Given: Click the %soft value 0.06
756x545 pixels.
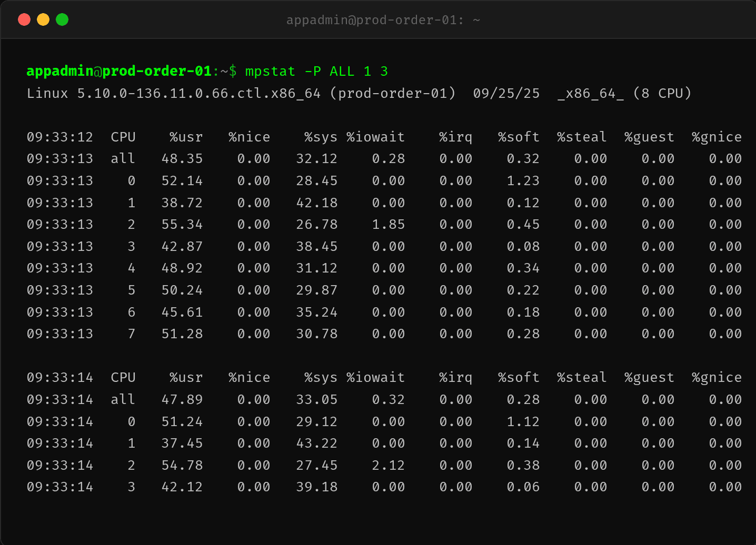Looking at the screenshot, I should 523,487.
